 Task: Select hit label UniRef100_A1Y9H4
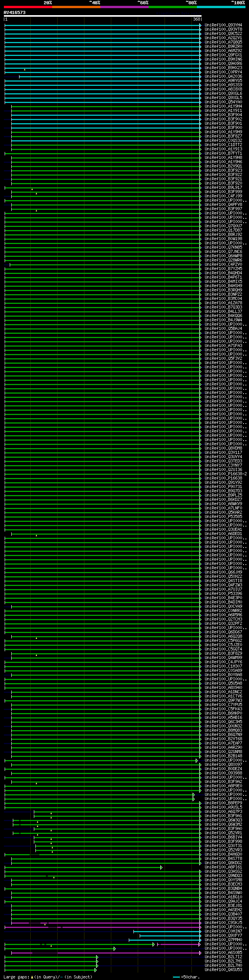(223, 106)
